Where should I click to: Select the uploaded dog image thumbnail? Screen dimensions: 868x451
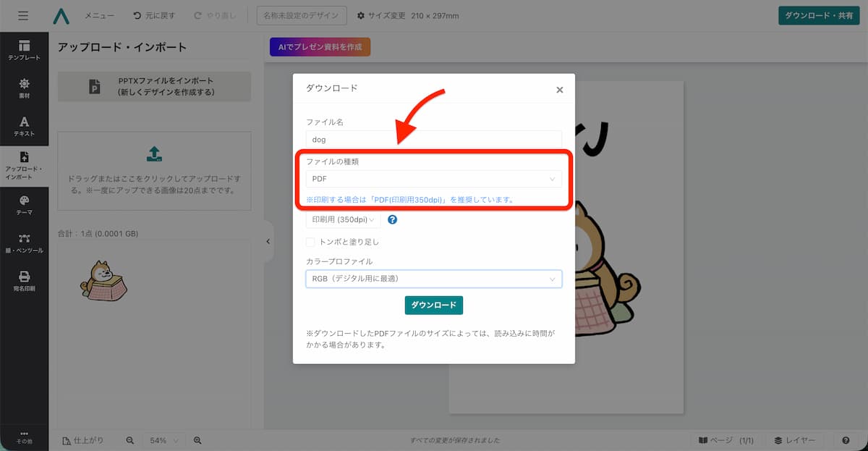click(x=103, y=280)
